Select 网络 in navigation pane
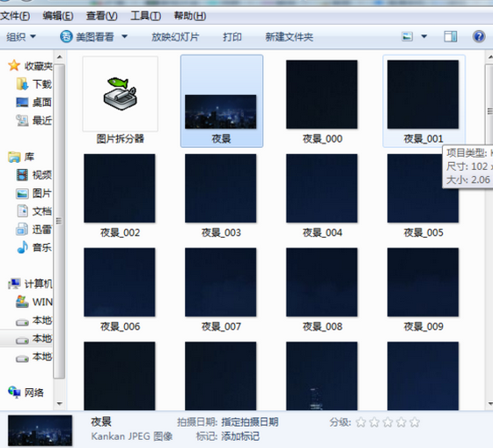 (26, 393)
